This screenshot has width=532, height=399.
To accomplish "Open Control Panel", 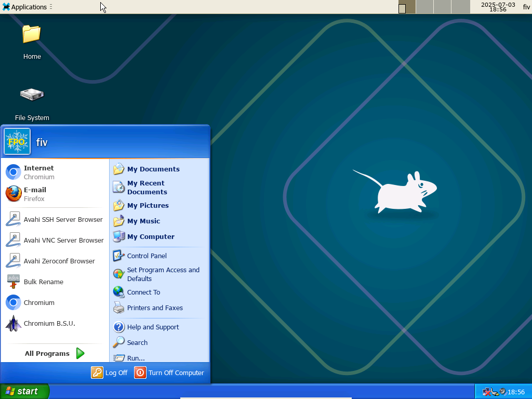I will [147, 256].
